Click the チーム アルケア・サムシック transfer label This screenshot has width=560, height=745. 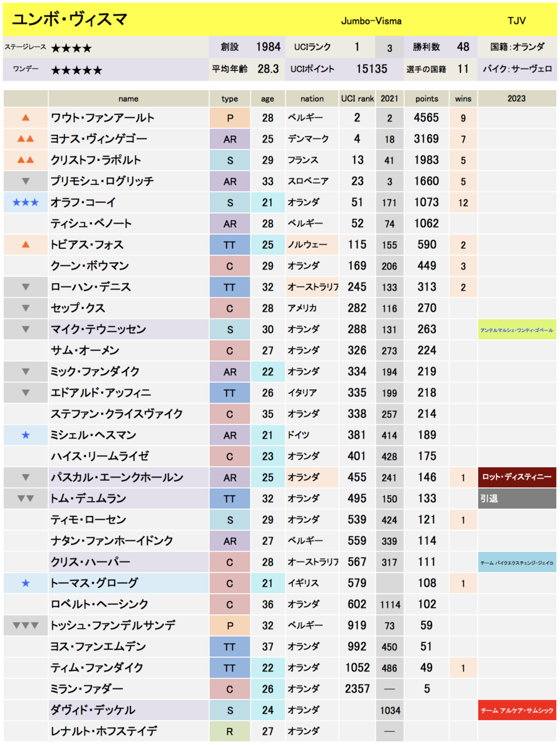[517, 710]
